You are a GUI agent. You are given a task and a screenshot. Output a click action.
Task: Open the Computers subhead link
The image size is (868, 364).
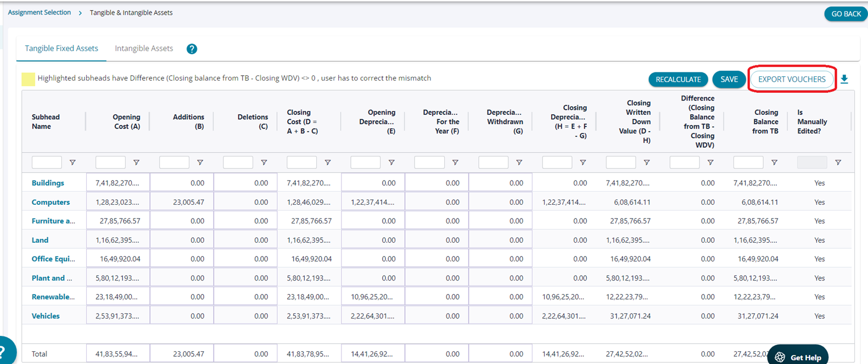[x=51, y=202]
